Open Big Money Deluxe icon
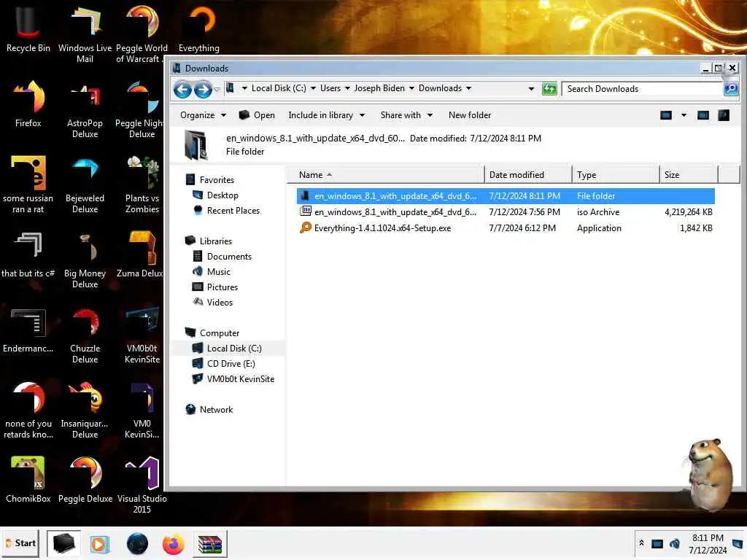The width and height of the screenshot is (747, 560). [x=85, y=260]
